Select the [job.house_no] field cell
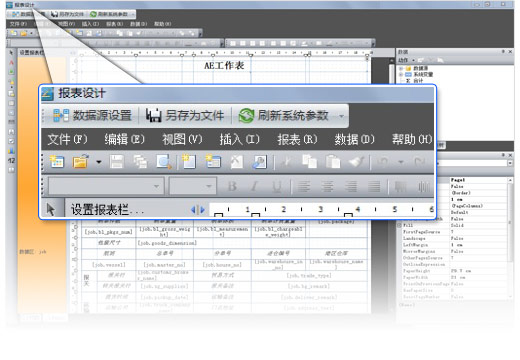 click(222, 265)
